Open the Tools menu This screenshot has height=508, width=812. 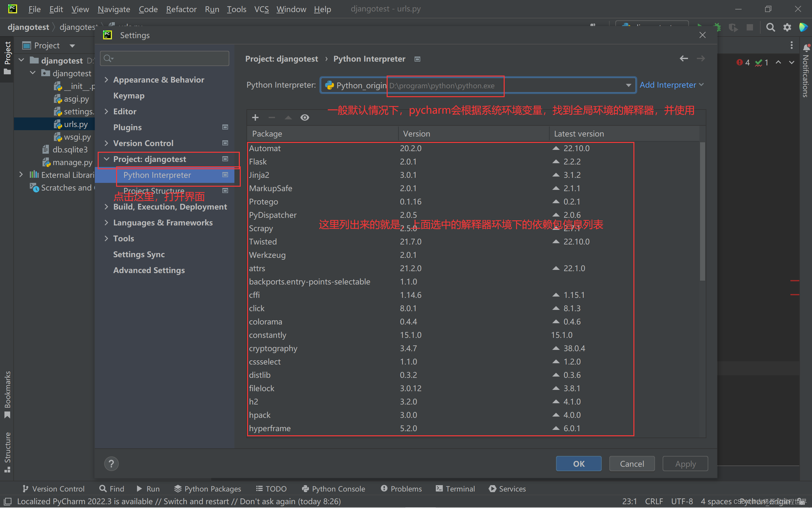(237, 9)
